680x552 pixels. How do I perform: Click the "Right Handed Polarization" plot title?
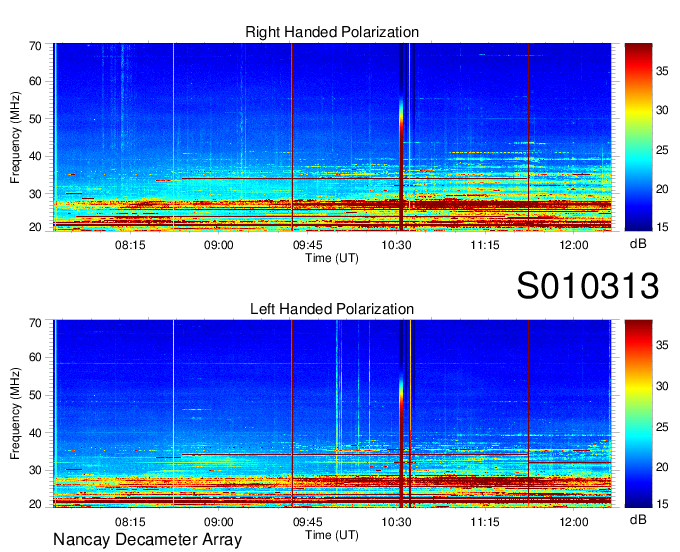coord(332,32)
